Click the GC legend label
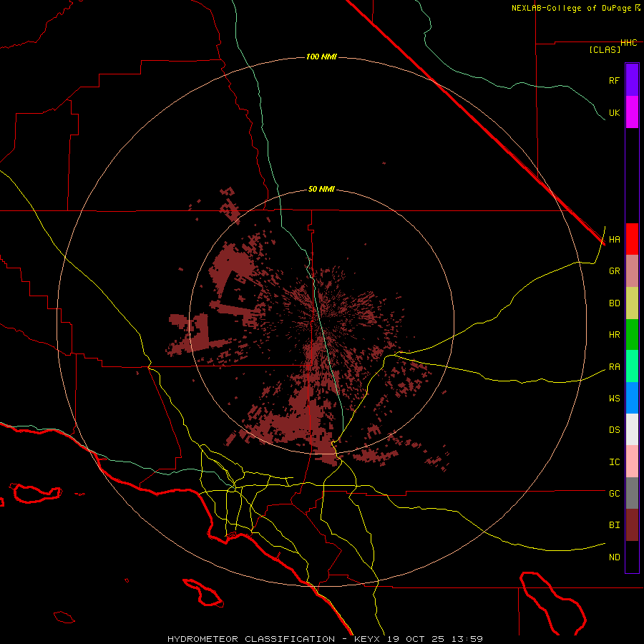The height and width of the screenshot is (644, 644). tap(614, 494)
